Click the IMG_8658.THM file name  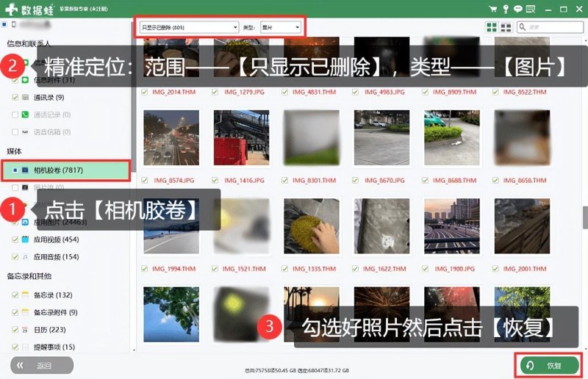(x=525, y=180)
